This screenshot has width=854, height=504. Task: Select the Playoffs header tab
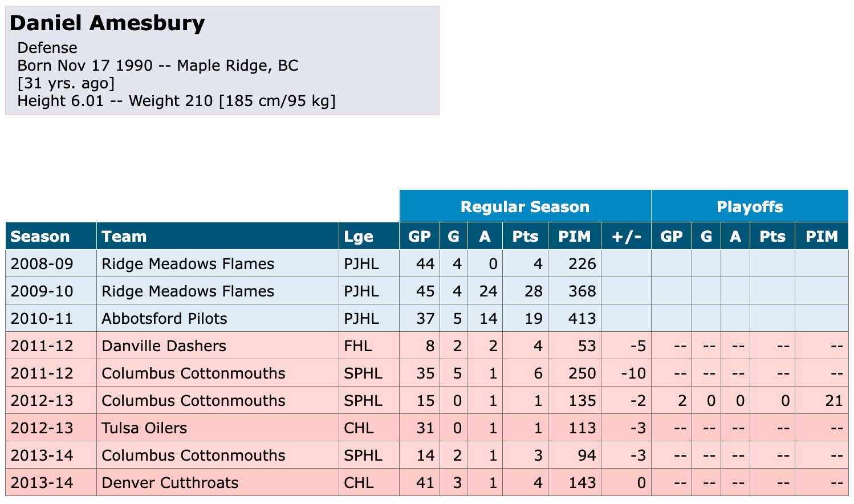click(x=749, y=206)
